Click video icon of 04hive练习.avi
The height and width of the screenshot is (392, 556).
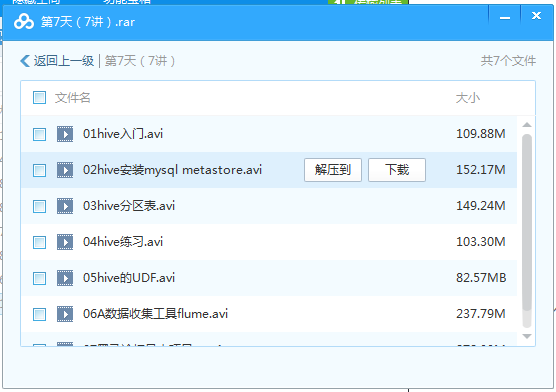[x=65, y=242]
